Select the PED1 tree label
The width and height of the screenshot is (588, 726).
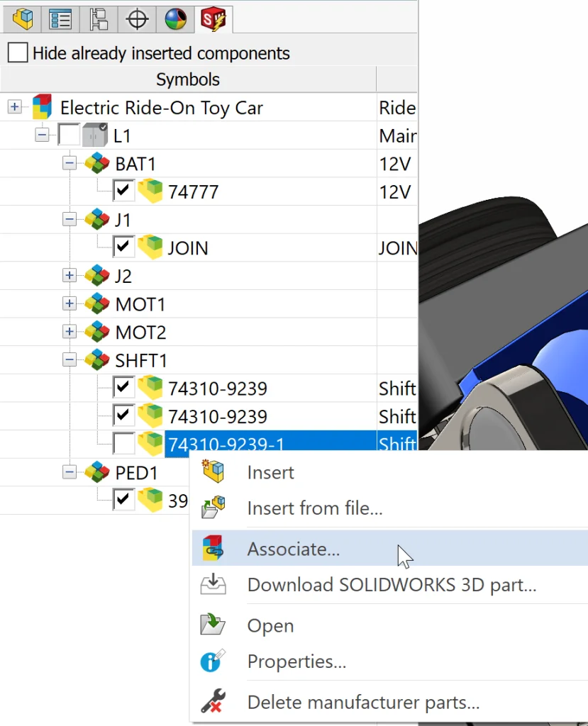click(x=136, y=473)
